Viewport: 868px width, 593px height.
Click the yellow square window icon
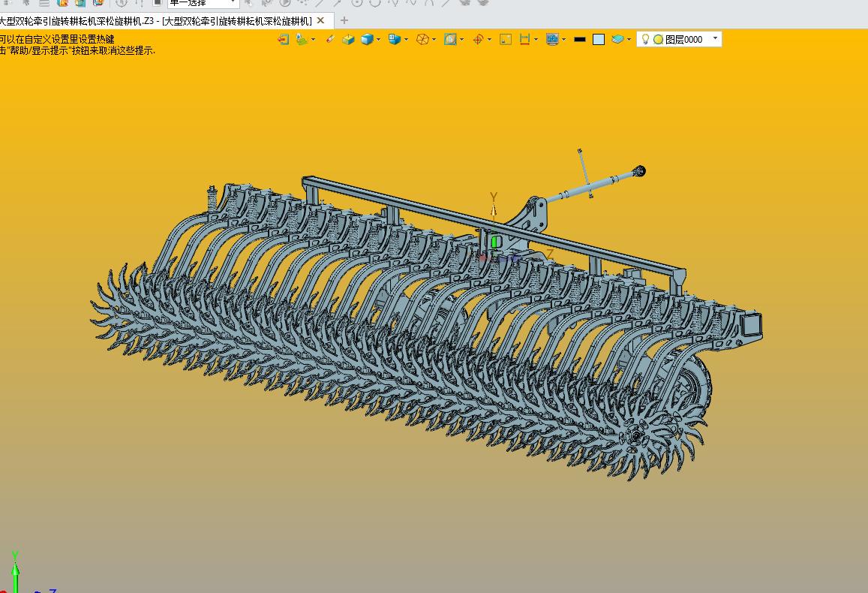click(x=506, y=39)
